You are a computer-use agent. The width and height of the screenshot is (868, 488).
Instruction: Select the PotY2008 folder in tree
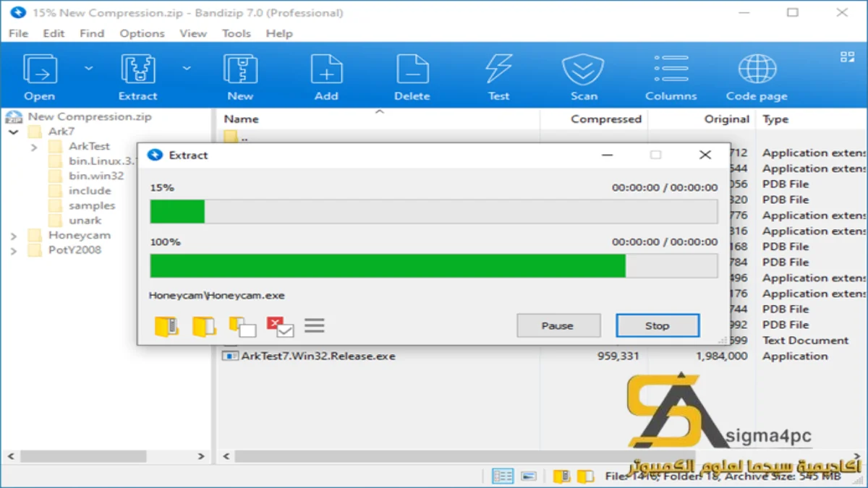click(75, 250)
